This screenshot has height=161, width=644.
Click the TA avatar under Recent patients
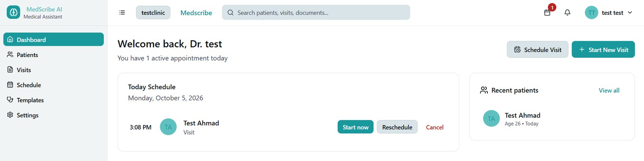coord(491,118)
